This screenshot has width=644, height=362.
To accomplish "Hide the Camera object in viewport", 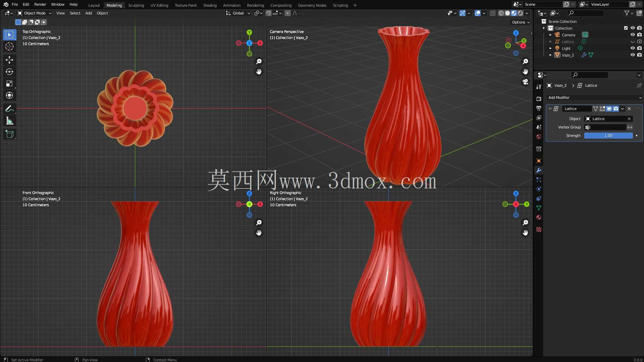I will pos(633,35).
